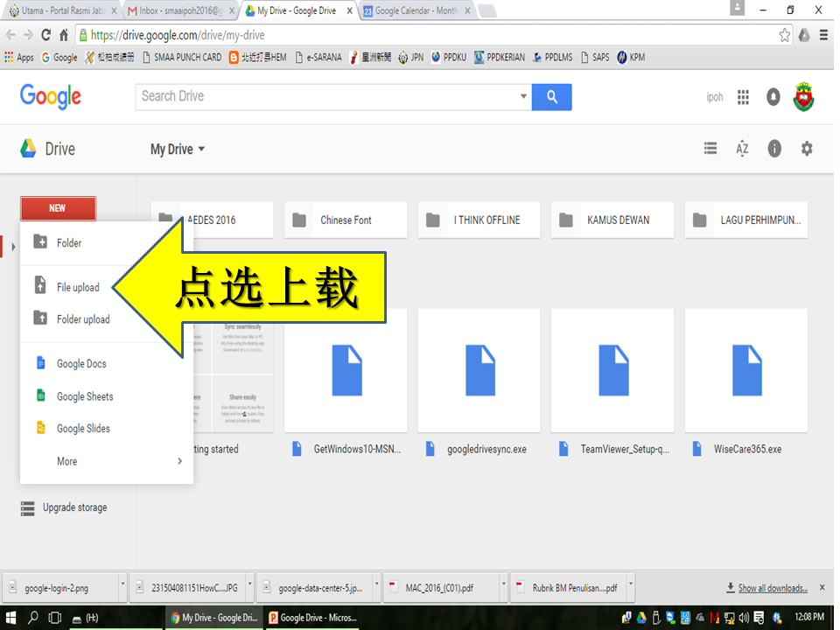Click the browser home icon

coord(64,35)
